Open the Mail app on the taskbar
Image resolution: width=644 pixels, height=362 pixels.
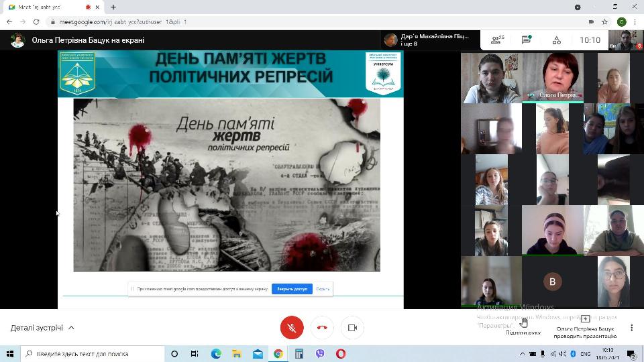click(258, 354)
